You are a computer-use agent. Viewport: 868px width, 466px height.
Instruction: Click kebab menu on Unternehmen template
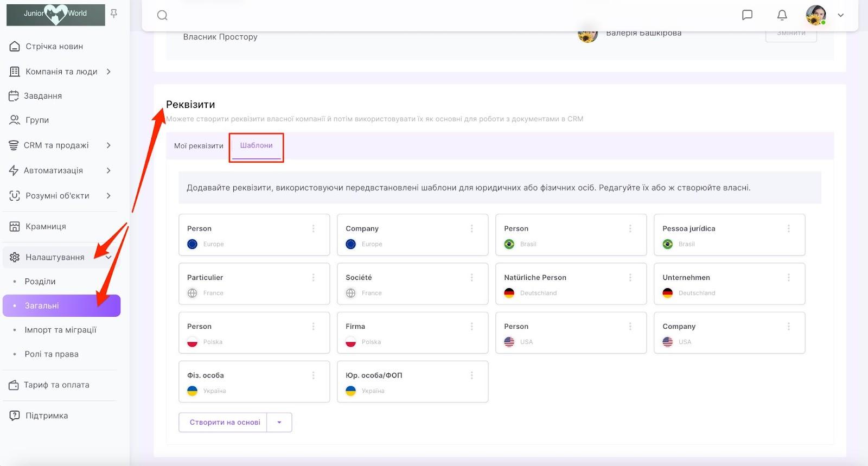pos(788,278)
